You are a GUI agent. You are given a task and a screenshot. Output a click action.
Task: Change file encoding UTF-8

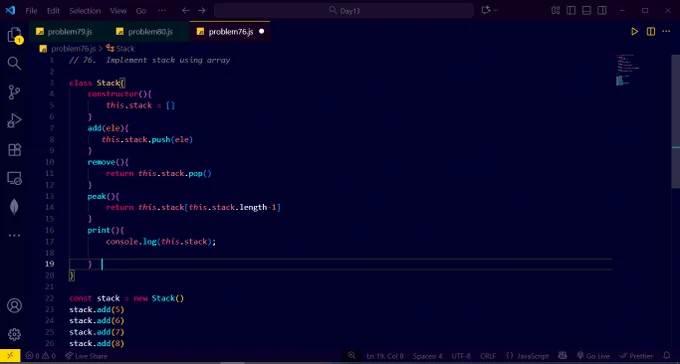461,356
